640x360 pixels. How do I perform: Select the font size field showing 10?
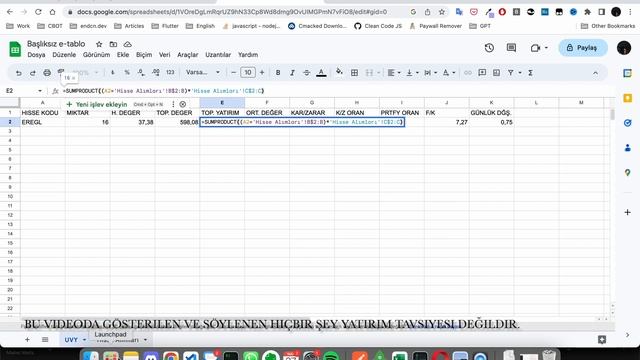coord(248,73)
